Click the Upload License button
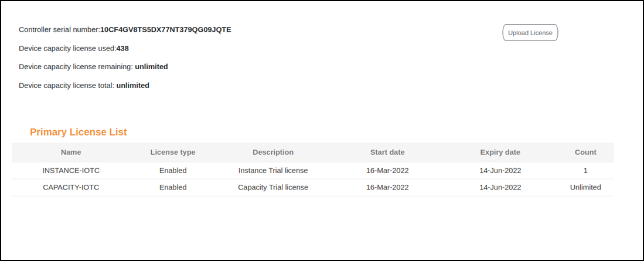Image resolution: width=644 pixels, height=261 pixels. coord(530,33)
